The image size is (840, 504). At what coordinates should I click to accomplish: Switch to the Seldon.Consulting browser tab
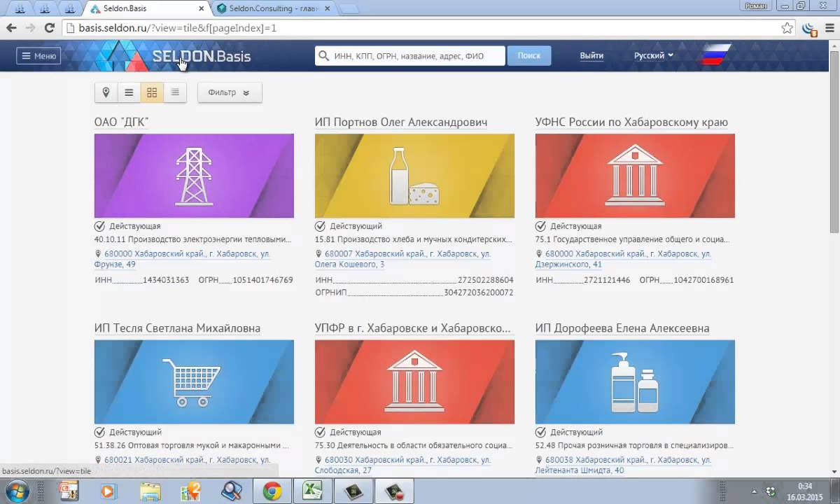tap(273, 8)
